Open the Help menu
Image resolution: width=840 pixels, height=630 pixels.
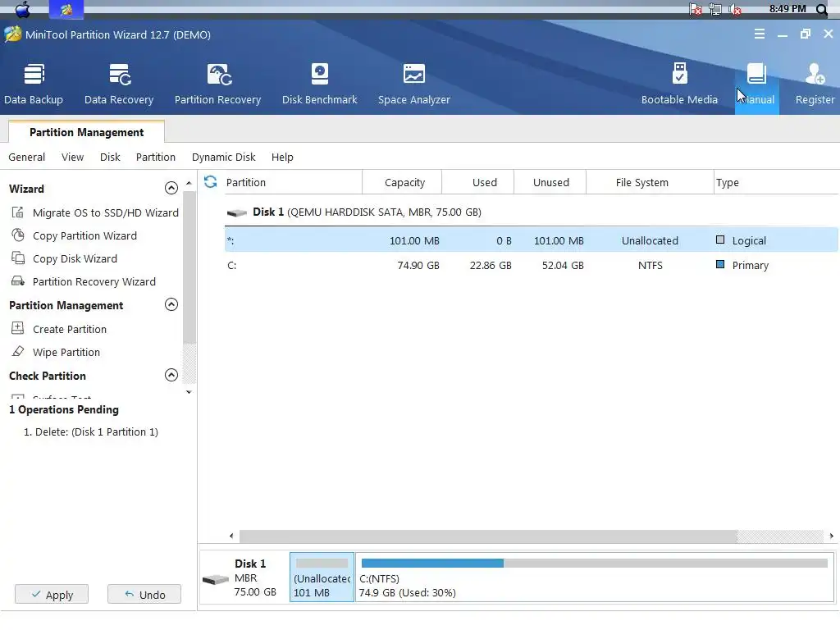pos(282,157)
